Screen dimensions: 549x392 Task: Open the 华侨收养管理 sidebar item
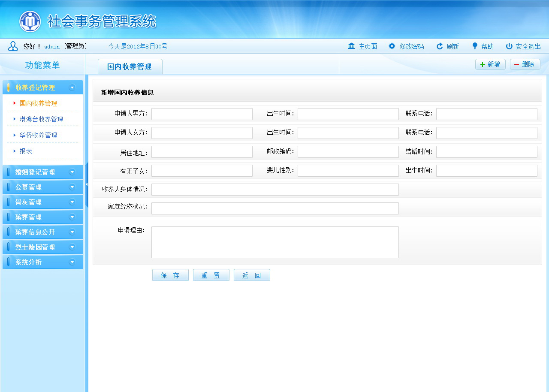click(38, 135)
